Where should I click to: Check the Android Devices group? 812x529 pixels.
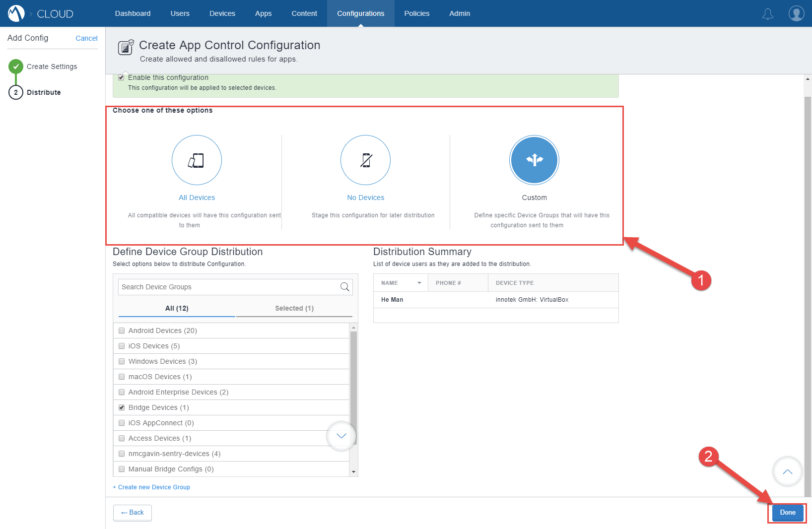click(x=122, y=330)
